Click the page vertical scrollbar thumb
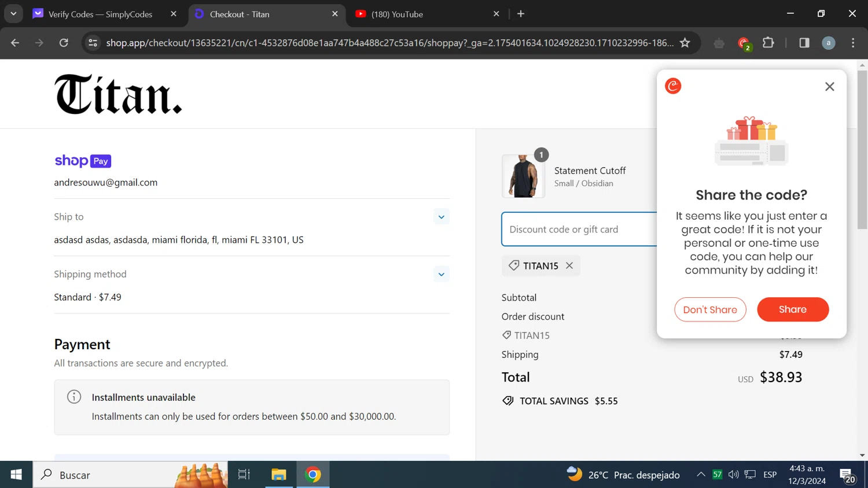This screenshot has width=868, height=488. tap(862, 149)
